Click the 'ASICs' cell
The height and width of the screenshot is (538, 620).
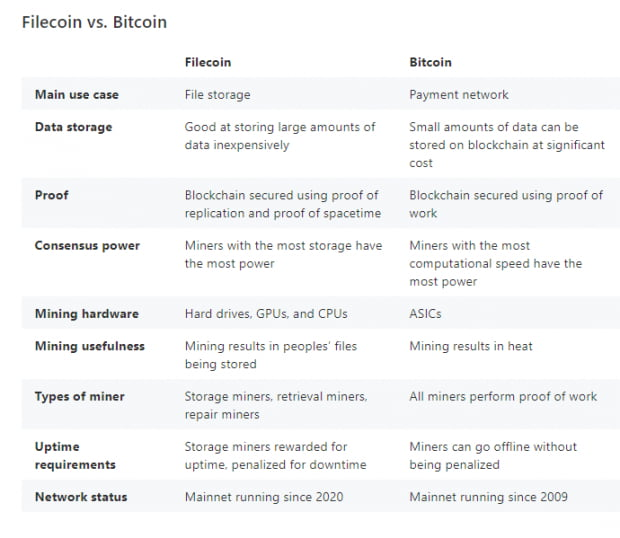point(427,314)
